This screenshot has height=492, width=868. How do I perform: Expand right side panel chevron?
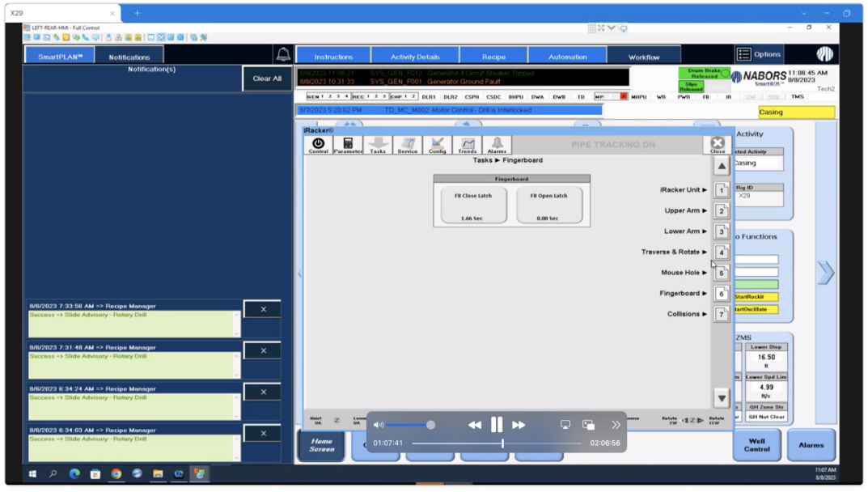825,272
